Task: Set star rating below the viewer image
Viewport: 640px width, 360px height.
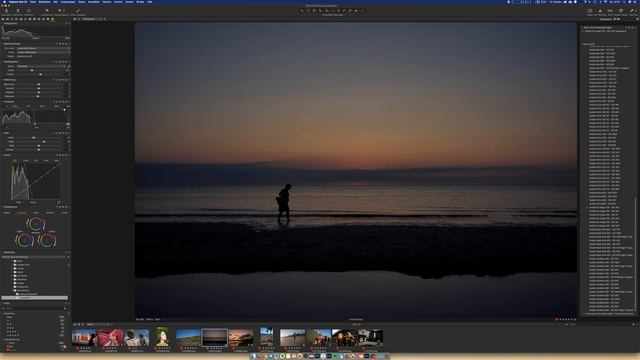Action: coord(568,320)
